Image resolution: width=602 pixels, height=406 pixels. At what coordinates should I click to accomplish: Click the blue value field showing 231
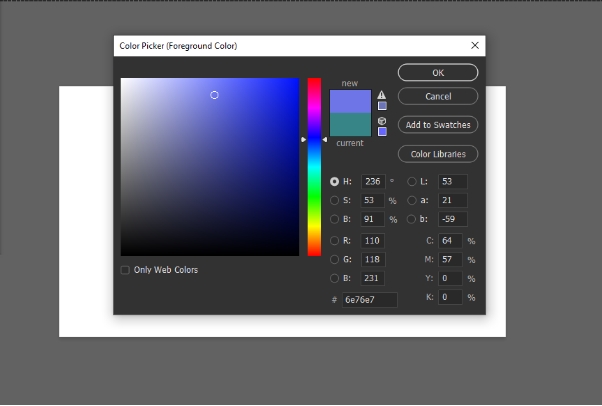373,278
